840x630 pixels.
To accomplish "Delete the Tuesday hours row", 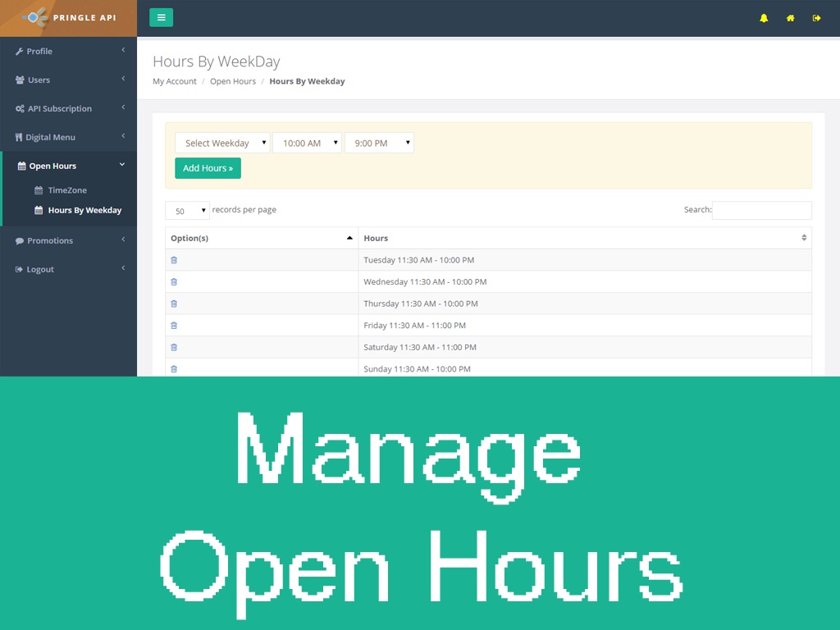I will [174, 260].
